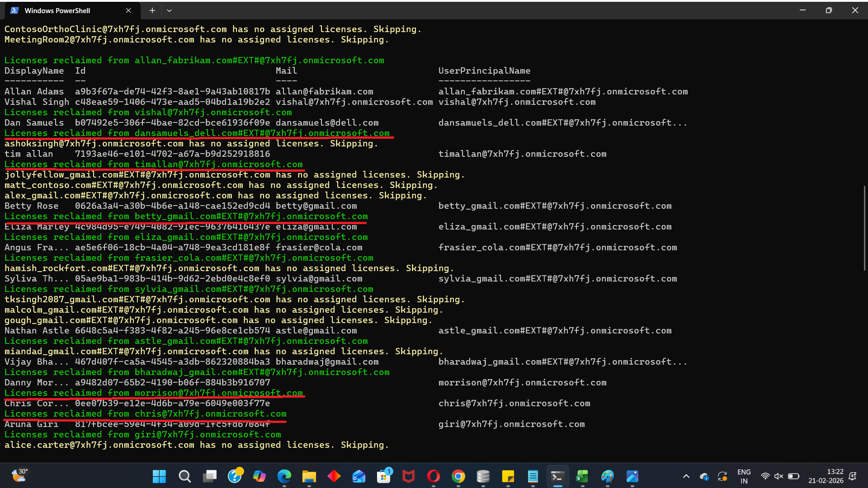This screenshot has width=868, height=488.
Task: Open Excel from the taskbar
Action: click(582, 476)
